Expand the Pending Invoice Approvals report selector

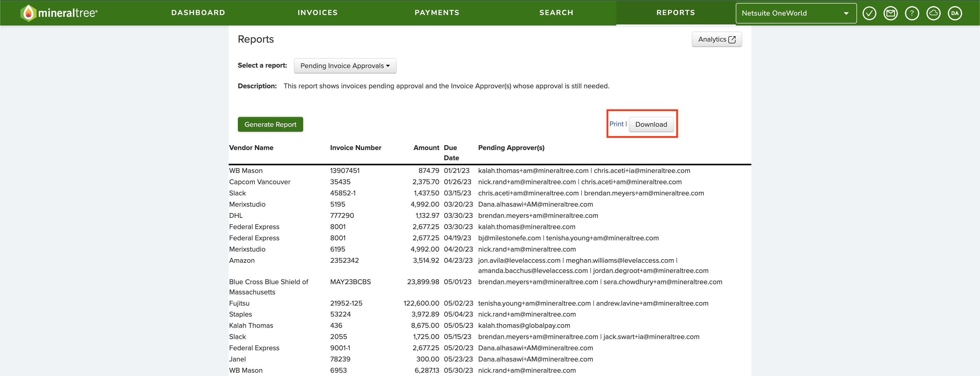click(345, 66)
